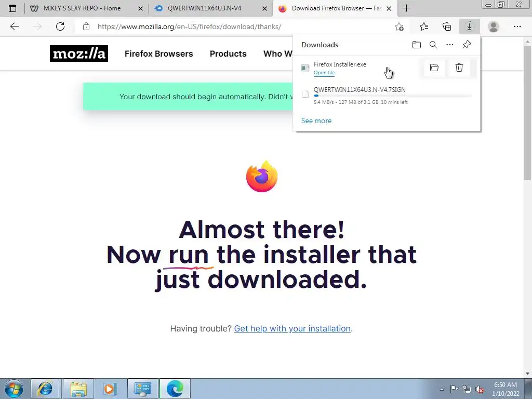Viewport: 532px width, 399px height.
Task: Open the Firefox Browsers menu
Action: pyautogui.click(x=159, y=54)
